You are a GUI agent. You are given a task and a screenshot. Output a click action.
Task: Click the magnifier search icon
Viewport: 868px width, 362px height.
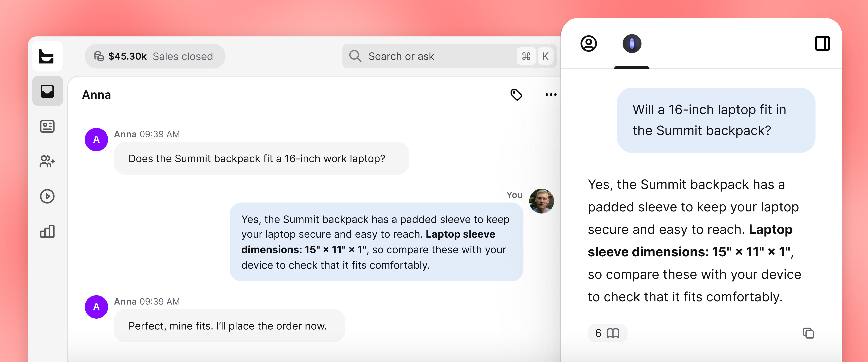click(355, 56)
